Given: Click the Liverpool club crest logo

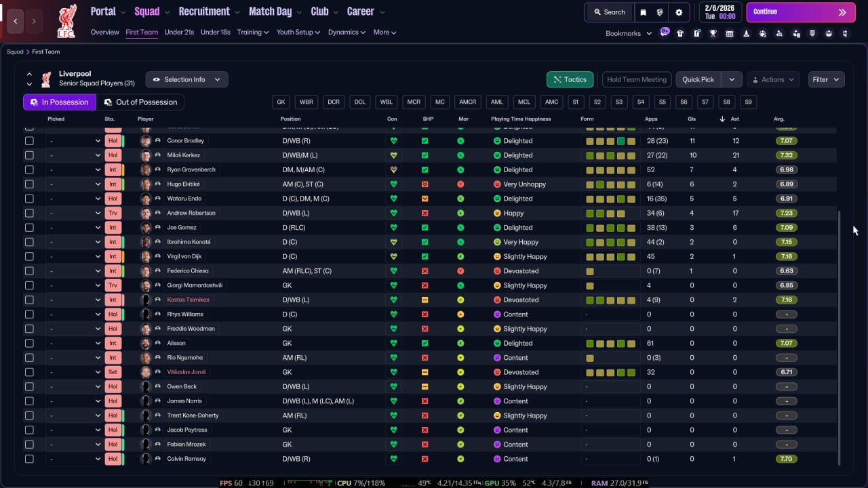Looking at the screenshot, I should (66, 20).
